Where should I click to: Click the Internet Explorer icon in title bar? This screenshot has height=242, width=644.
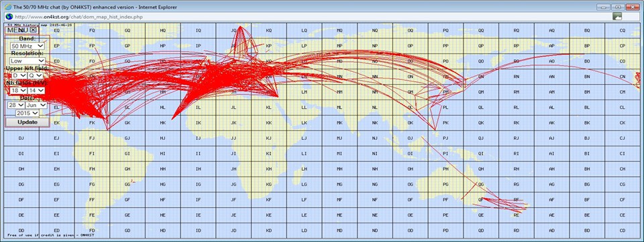(x=7, y=7)
